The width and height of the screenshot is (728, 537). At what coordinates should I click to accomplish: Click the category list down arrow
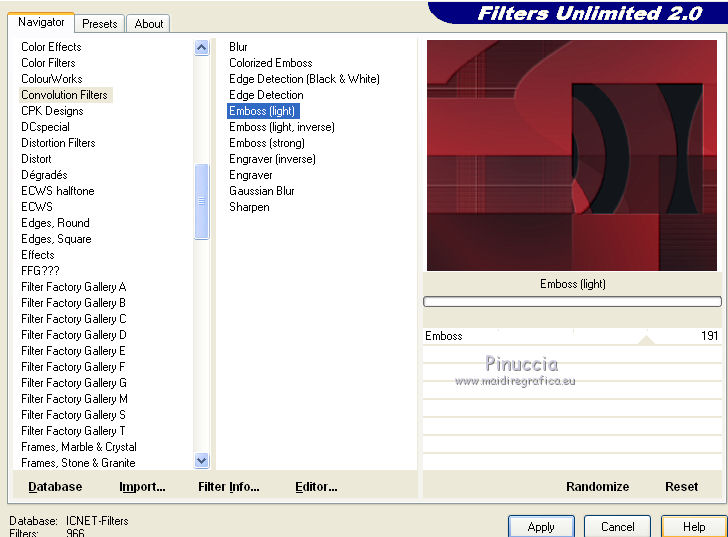click(202, 461)
